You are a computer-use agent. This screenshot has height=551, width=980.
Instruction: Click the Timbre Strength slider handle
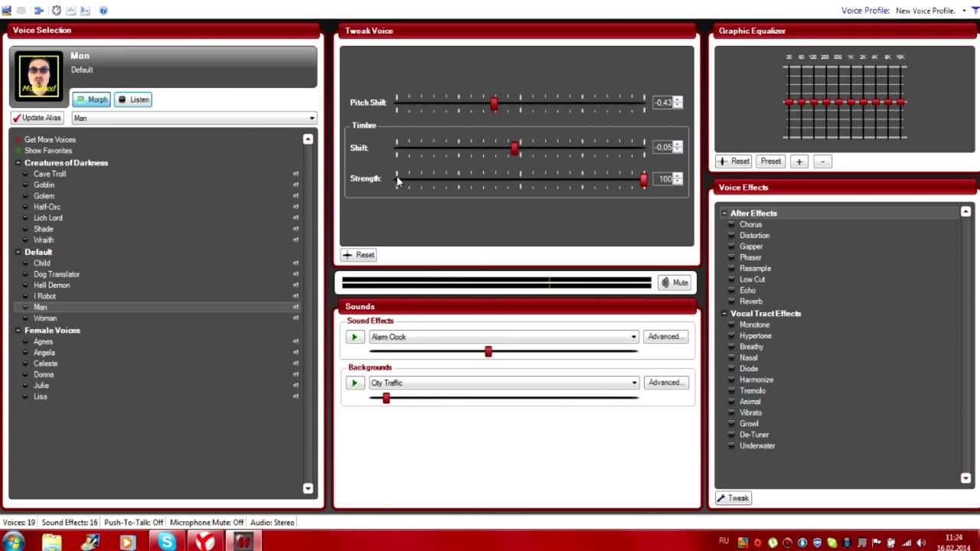[x=644, y=179]
